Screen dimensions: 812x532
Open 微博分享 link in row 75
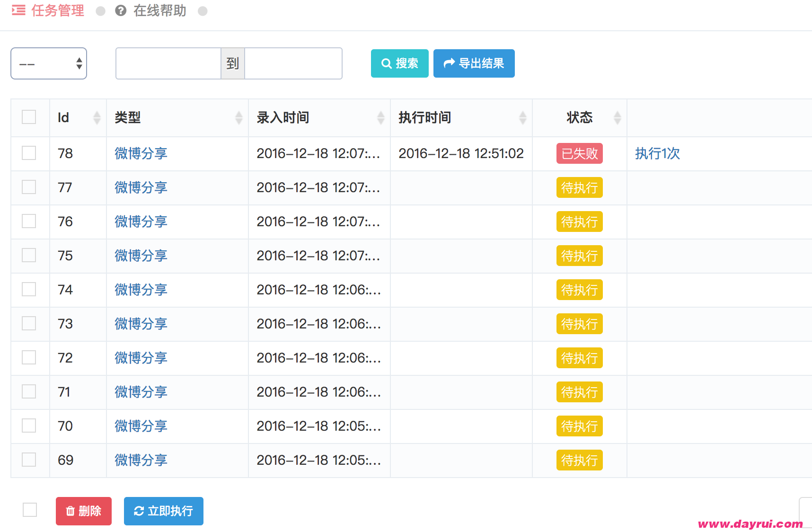(x=141, y=256)
